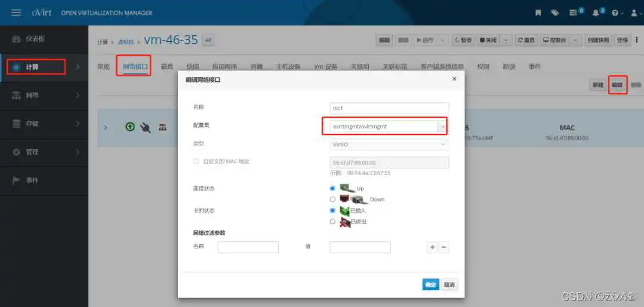
Task: Click the 创建快照 toolbar button
Action: point(597,40)
